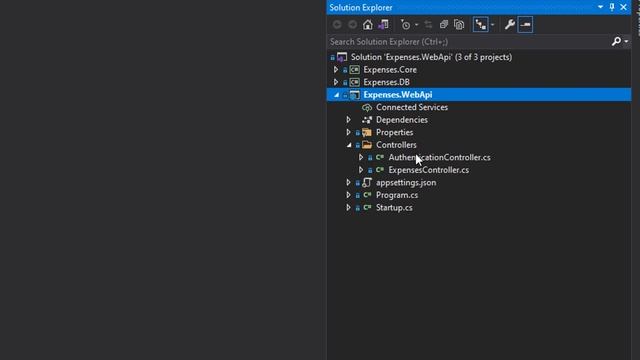Viewport: 640px width, 360px height.
Task: Open Properties with the wrench icon
Action: 509,25
